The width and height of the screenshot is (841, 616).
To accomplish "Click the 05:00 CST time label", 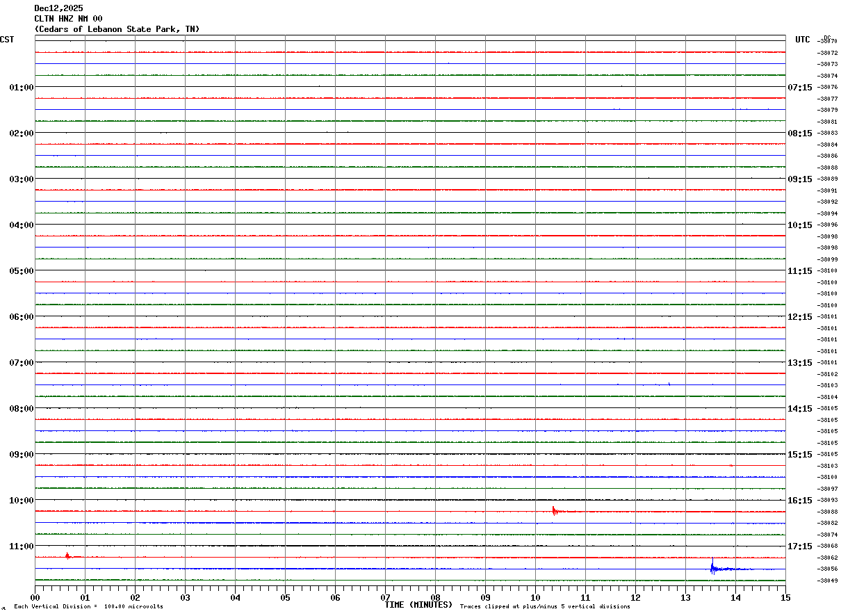I will (22, 270).
